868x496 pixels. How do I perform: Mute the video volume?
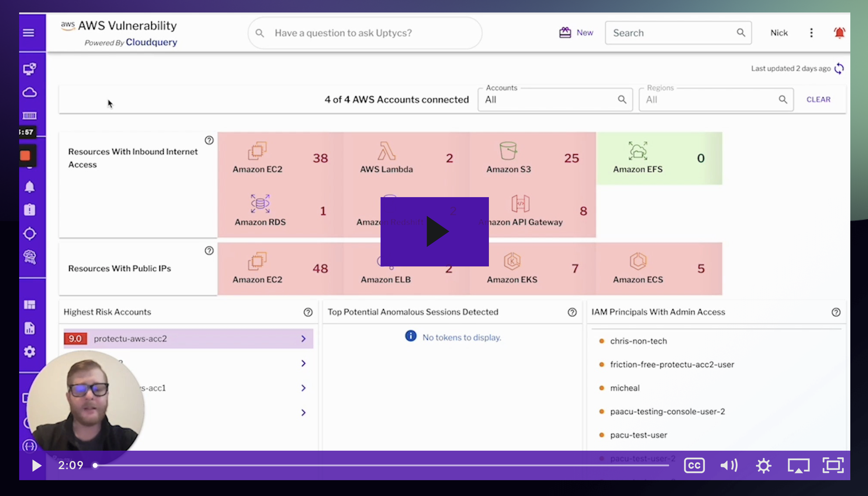[729, 465]
